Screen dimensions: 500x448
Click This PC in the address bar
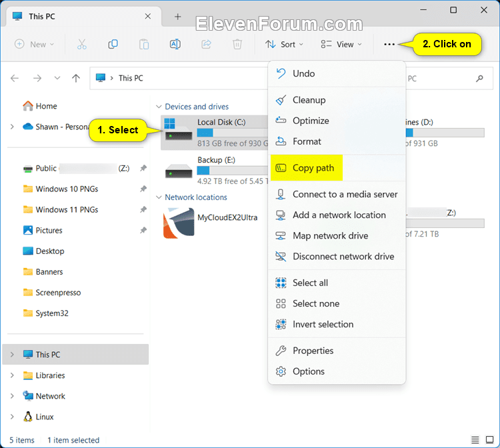point(131,78)
